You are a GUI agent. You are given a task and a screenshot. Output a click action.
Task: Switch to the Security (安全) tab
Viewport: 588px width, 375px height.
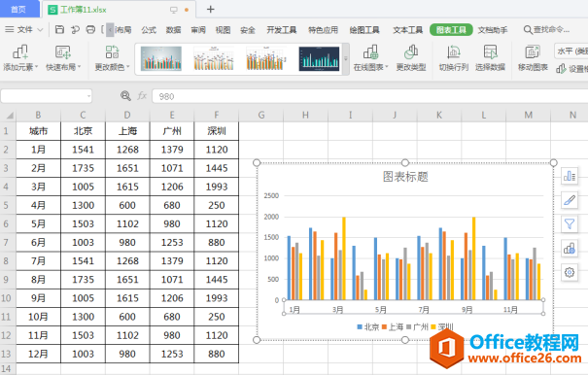click(x=248, y=30)
